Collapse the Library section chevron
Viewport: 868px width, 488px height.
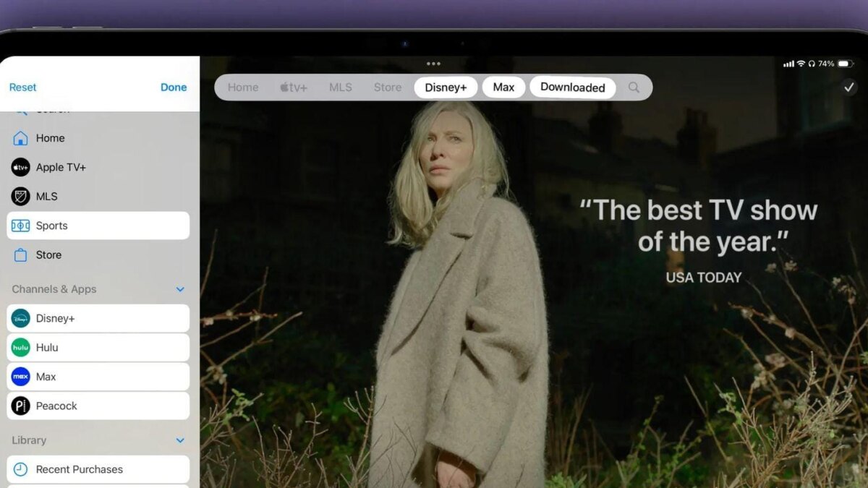(x=180, y=440)
